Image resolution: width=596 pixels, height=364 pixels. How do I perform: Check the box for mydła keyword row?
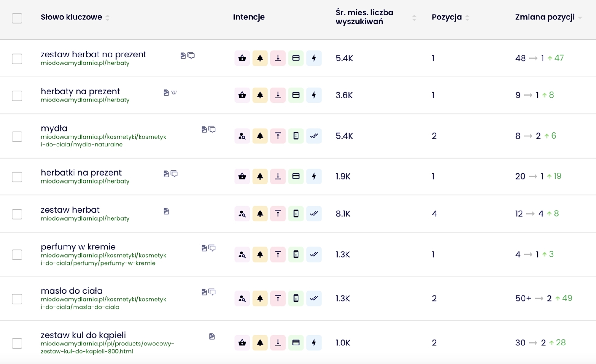point(17,136)
